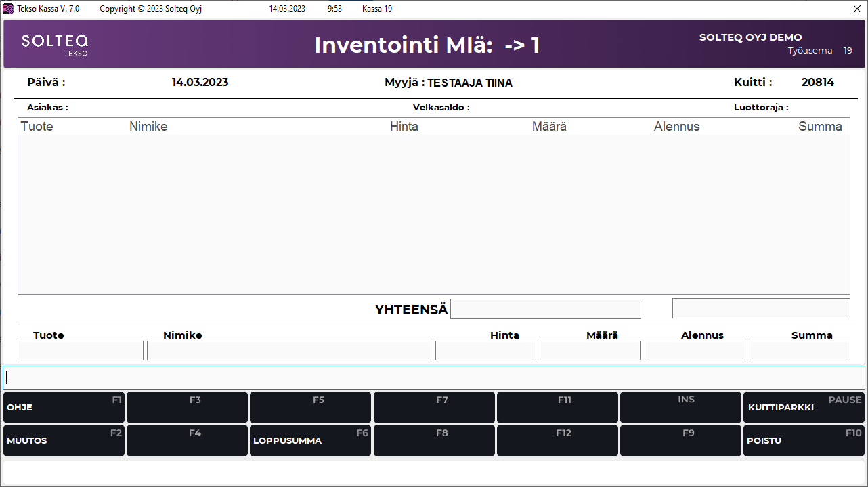868x487 pixels.
Task: Select the LOPPUSUMMA F6 key
Action: click(310, 440)
